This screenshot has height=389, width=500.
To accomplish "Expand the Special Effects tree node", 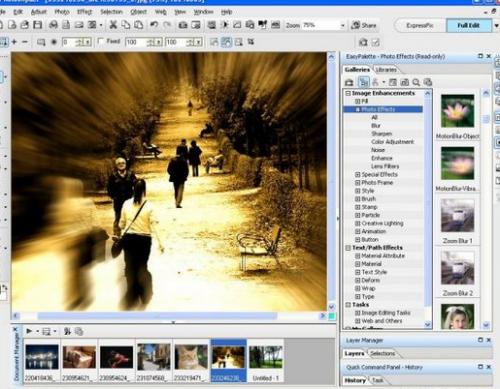I will [x=358, y=175].
